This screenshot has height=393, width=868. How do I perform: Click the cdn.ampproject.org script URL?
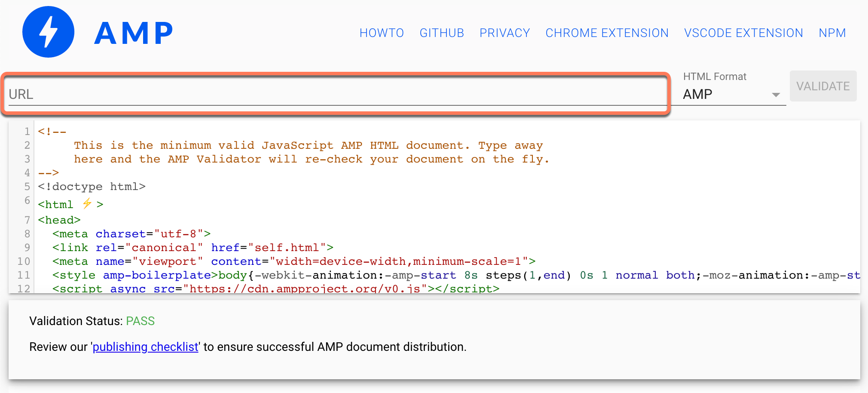coord(305,289)
